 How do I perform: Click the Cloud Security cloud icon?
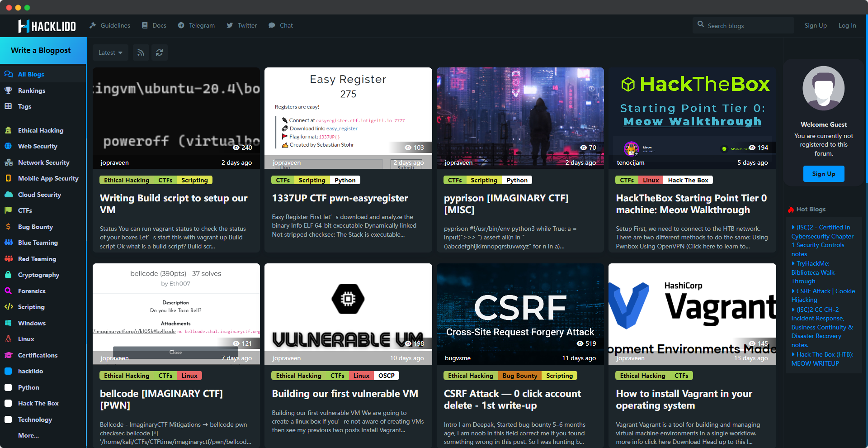pyautogui.click(x=9, y=195)
